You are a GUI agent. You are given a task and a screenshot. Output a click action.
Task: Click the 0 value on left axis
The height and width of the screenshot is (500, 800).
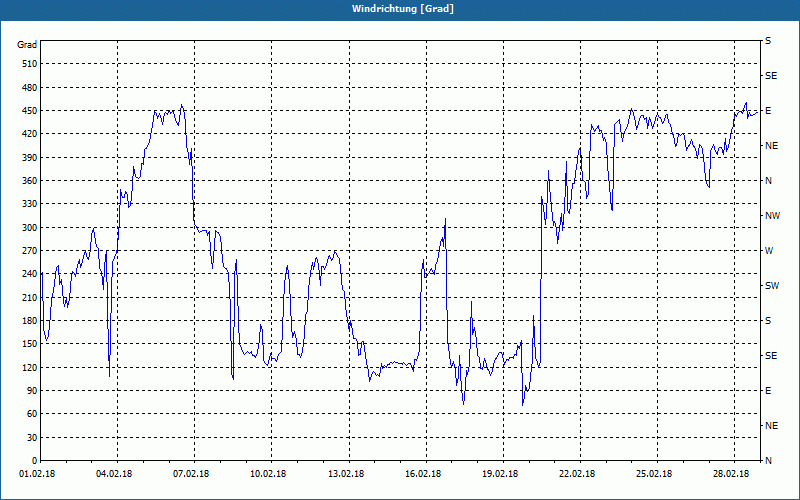[x=34, y=461]
